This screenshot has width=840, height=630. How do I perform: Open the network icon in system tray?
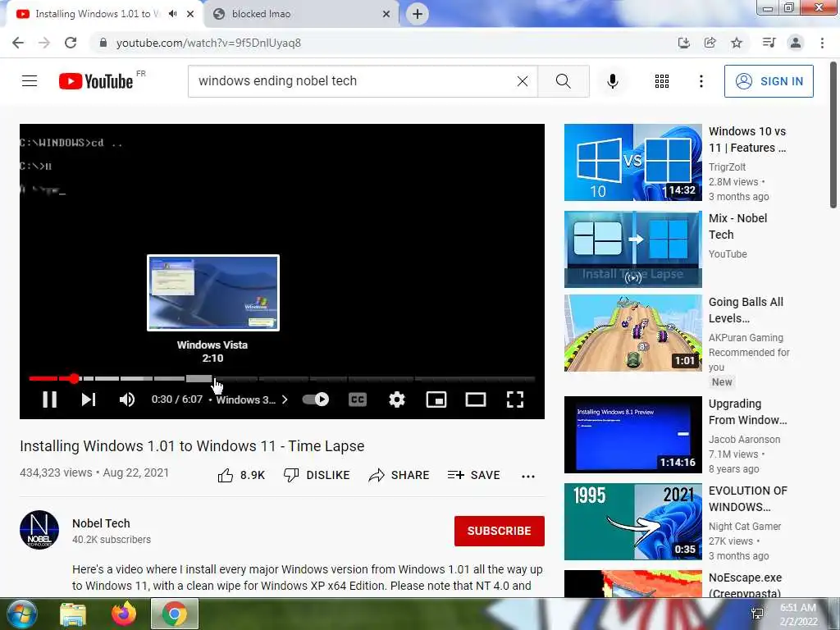[x=757, y=614]
